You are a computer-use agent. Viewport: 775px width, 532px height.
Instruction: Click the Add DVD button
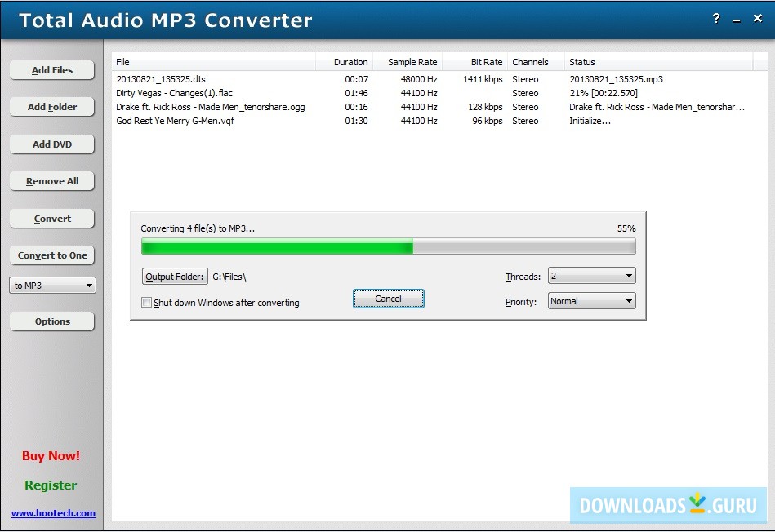coord(52,144)
